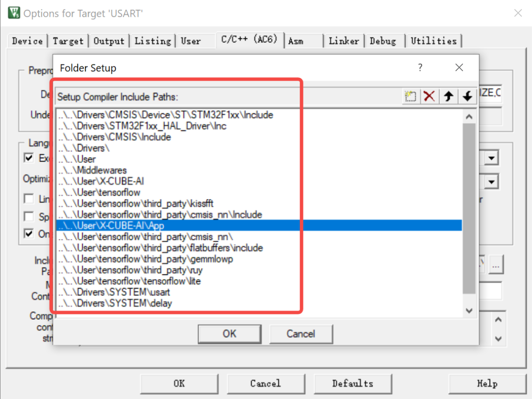The width and height of the screenshot is (532, 399).
Task: Select path ending third_party\gemmlowp
Action: 259,259
